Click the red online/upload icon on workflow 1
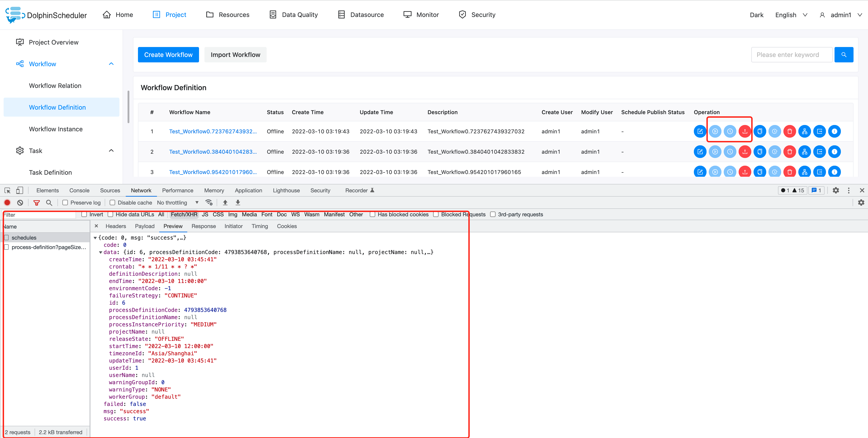Screen dimensions: 868x438 click(745, 131)
